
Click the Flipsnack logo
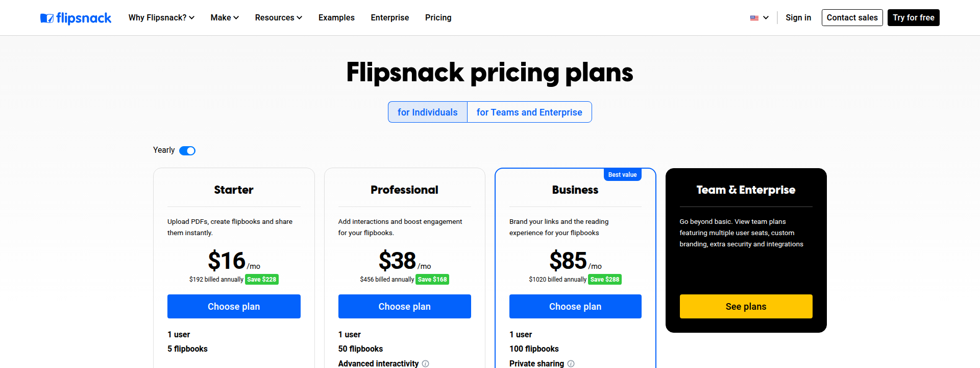tap(76, 17)
